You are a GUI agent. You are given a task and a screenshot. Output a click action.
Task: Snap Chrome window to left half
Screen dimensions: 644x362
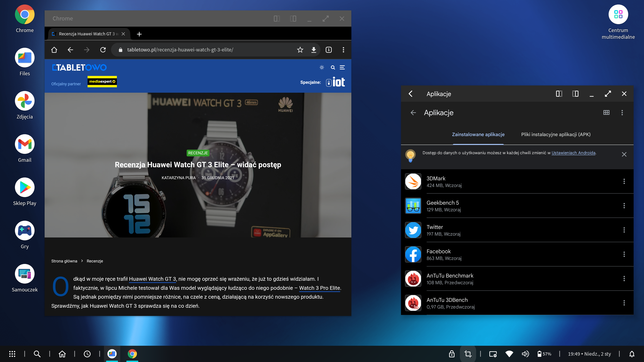[x=277, y=18]
